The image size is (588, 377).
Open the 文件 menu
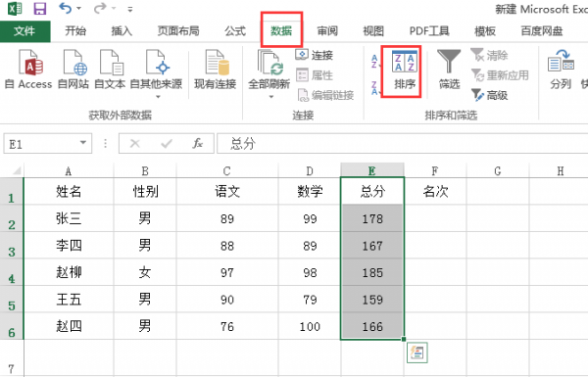click(x=25, y=31)
